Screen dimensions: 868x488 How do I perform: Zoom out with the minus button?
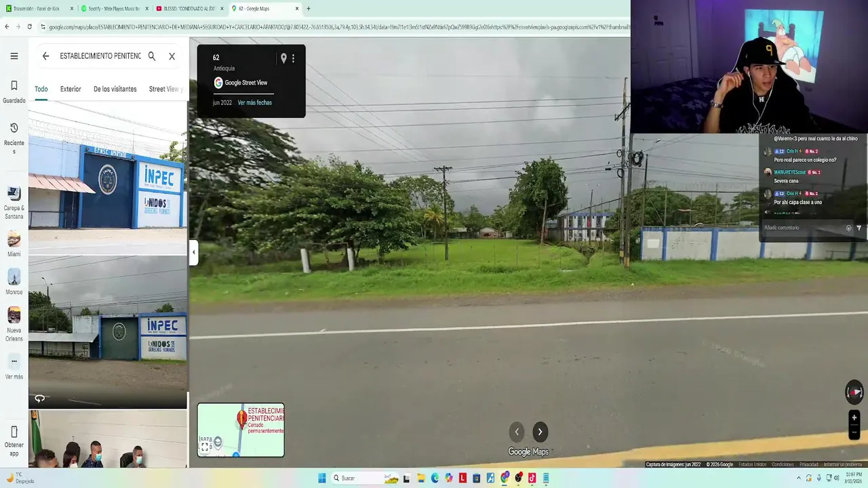tap(854, 432)
